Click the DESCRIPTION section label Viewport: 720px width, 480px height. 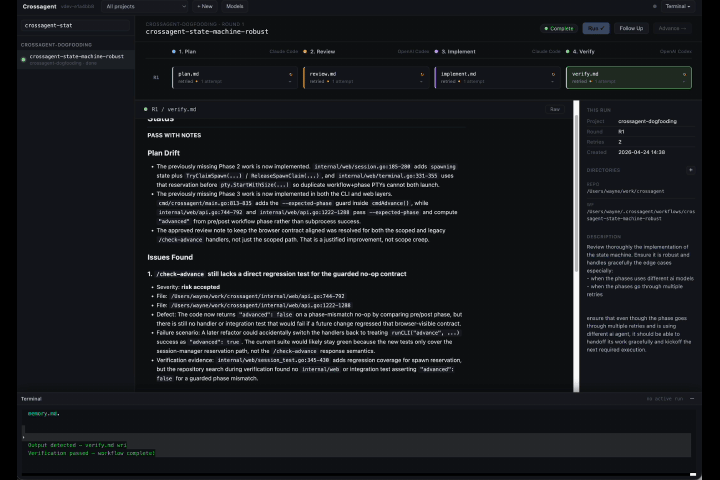[x=604, y=237]
